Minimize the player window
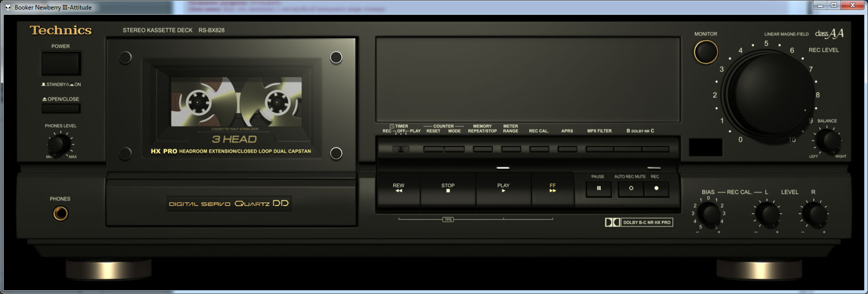868x294 pixels. pyautogui.click(x=820, y=6)
